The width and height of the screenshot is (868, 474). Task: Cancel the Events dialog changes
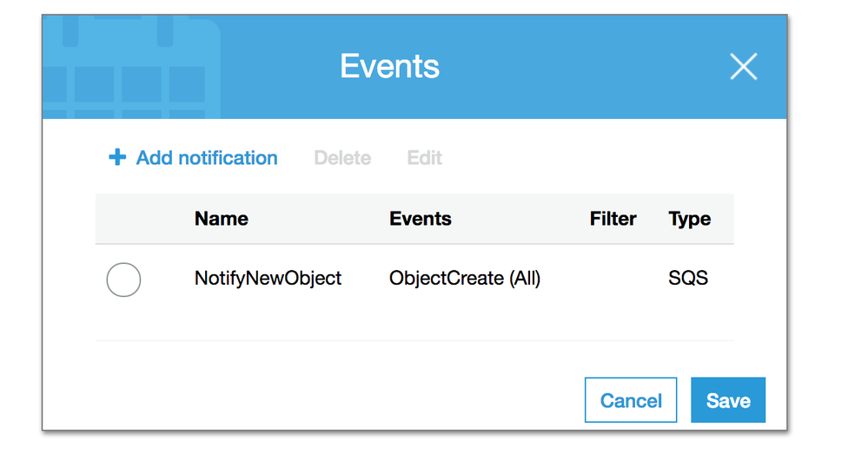631,400
